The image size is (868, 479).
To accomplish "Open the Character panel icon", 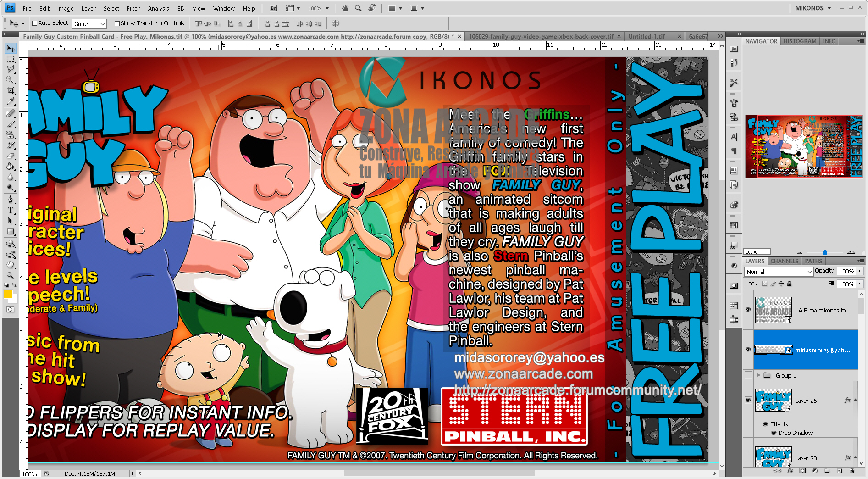I will click(734, 137).
